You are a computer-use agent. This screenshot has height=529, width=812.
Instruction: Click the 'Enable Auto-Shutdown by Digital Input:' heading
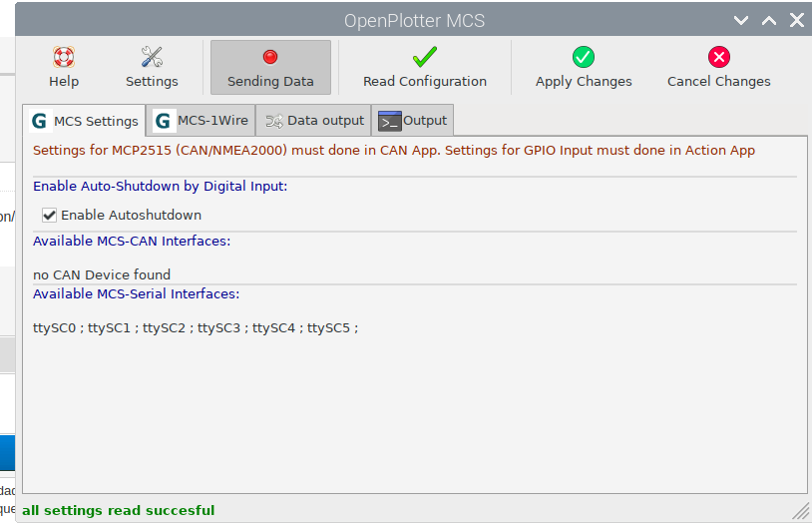[x=160, y=186]
